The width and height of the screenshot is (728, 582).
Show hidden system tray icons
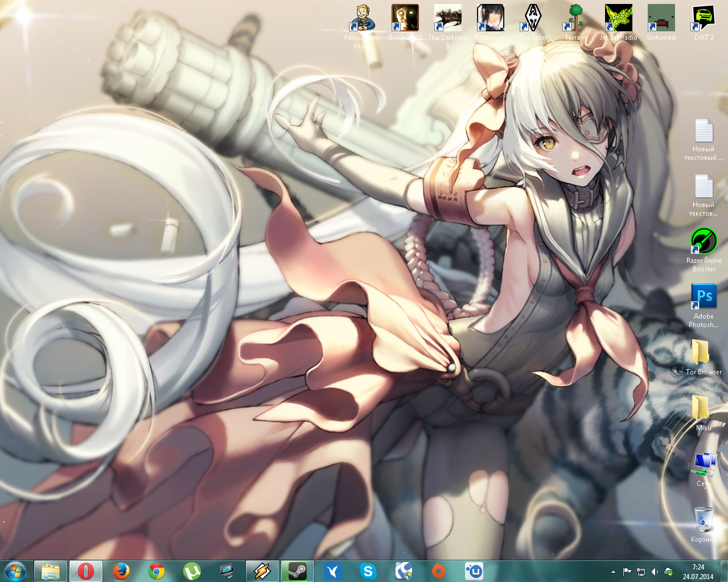click(x=613, y=571)
